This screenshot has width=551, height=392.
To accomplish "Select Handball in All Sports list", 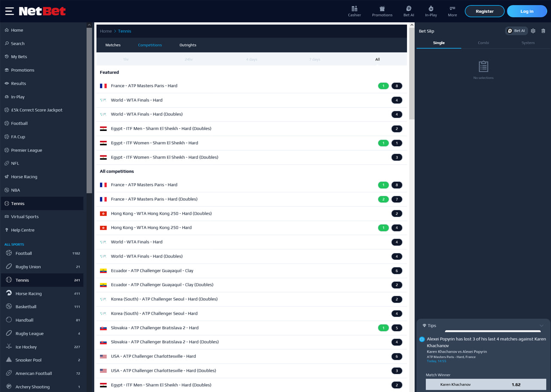I will [42, 320].
